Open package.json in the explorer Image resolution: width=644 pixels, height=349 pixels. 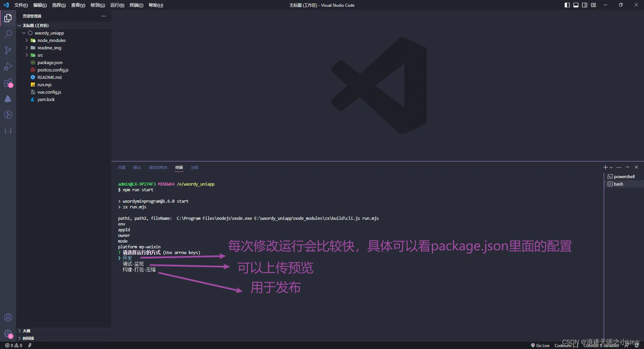[x=64, y=62]
